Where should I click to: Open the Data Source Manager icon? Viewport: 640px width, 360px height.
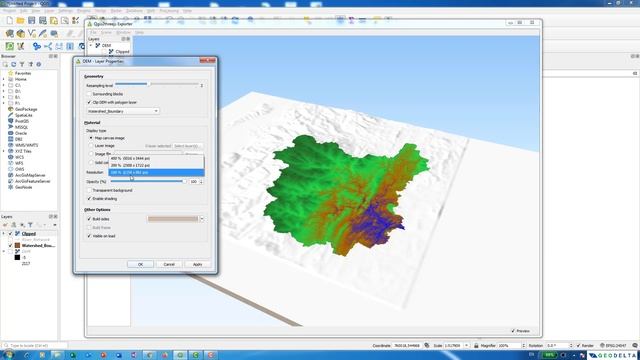pos(9,33)
